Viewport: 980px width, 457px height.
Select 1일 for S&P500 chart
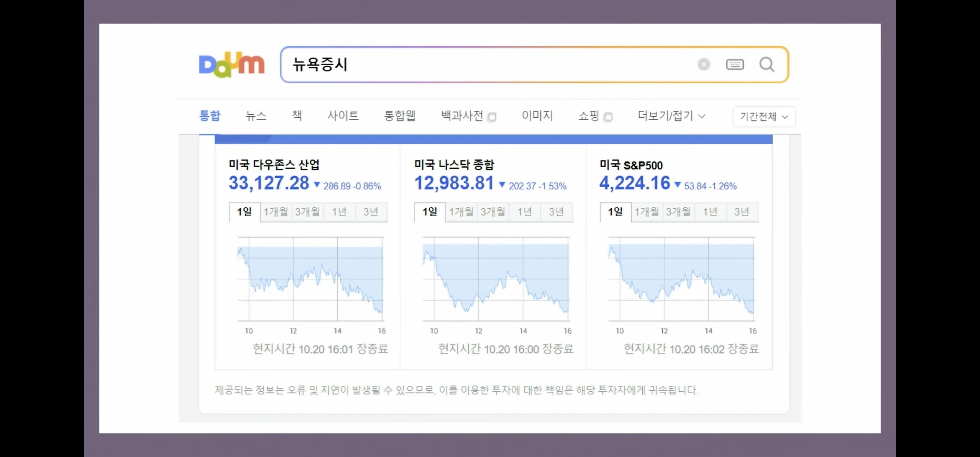click(615, 212)
